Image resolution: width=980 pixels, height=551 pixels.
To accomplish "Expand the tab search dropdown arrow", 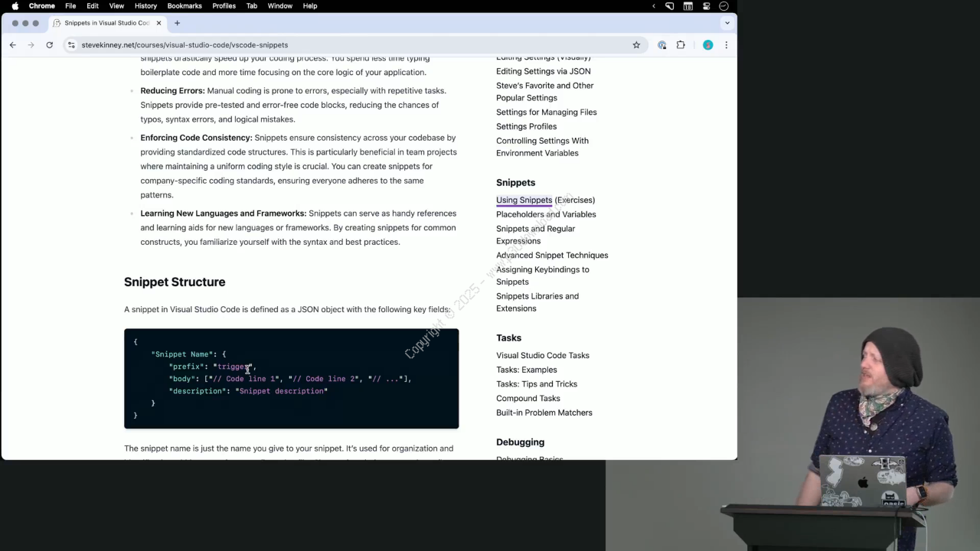I will pyautogui.click(x=727, y=23).
